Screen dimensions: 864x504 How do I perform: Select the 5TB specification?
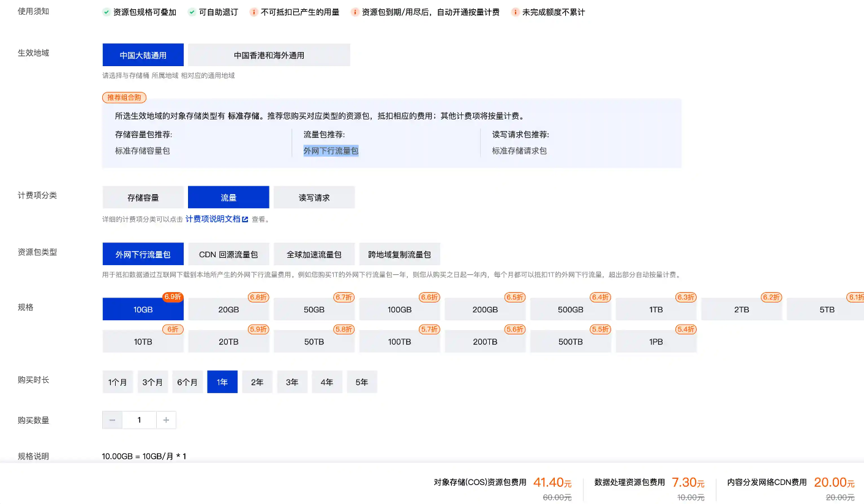[825, 309]
